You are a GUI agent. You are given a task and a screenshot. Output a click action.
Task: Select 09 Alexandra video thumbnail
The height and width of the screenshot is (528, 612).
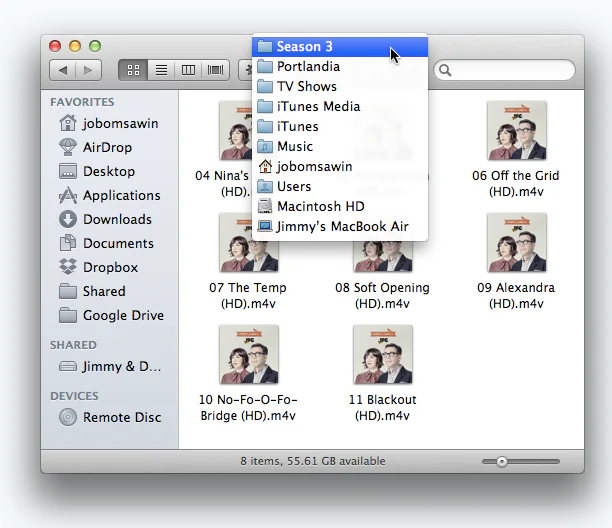click(x=516, y=242)
